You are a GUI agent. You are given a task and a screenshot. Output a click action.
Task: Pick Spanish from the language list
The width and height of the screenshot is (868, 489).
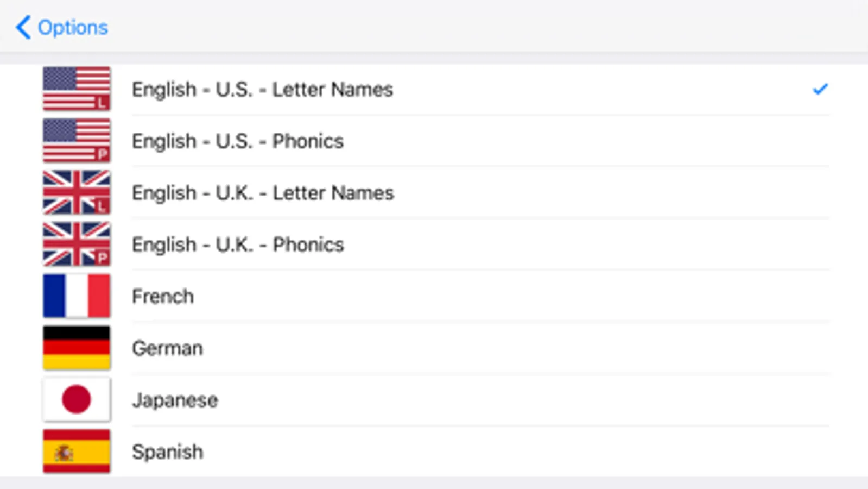tap(167, 452)
